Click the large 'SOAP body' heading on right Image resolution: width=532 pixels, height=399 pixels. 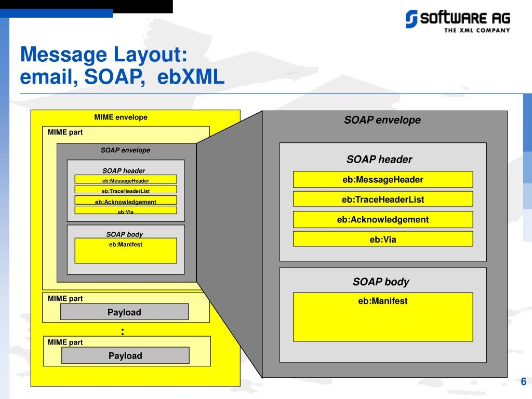point(381,282)
